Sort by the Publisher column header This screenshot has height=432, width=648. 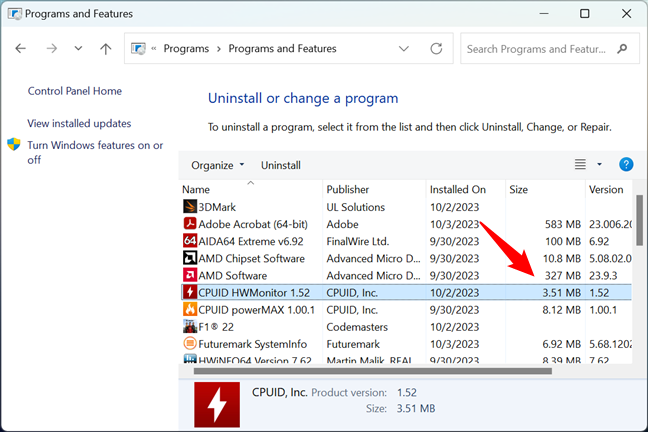tap(374, 189)
